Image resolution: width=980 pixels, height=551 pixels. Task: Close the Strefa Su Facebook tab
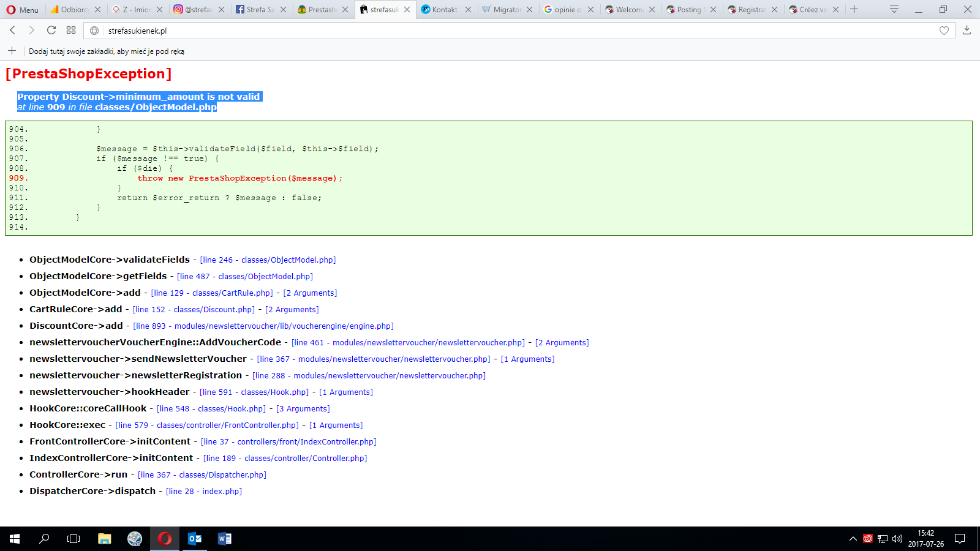(284, 10)
